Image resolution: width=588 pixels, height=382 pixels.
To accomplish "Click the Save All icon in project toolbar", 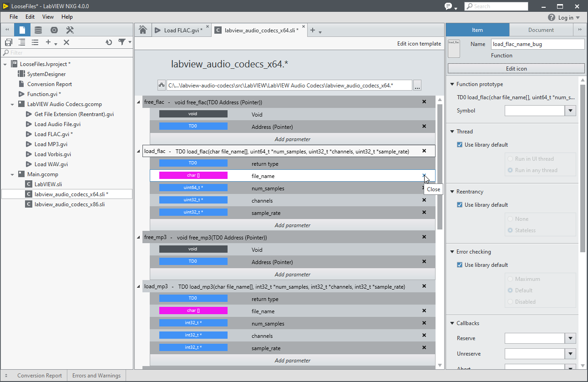I will point(9,42).
